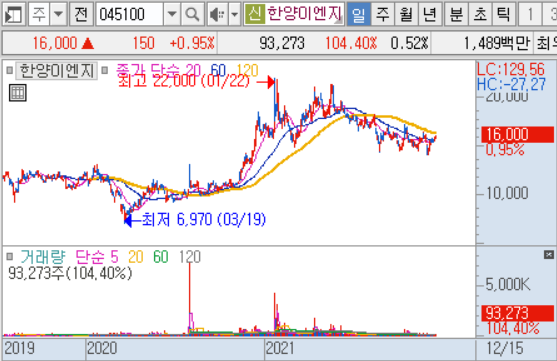Switch to the 월 monthly chart tab

(x=406, y=14)
